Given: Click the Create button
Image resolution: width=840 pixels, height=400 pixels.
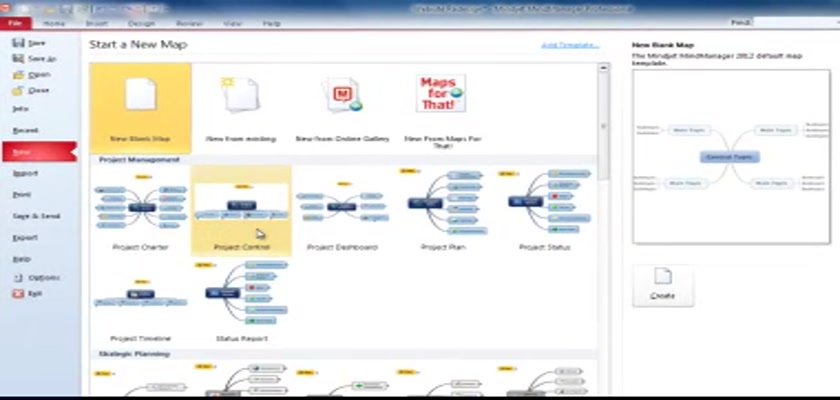Looking at the screenshot, I should click(x=662, y=285).
